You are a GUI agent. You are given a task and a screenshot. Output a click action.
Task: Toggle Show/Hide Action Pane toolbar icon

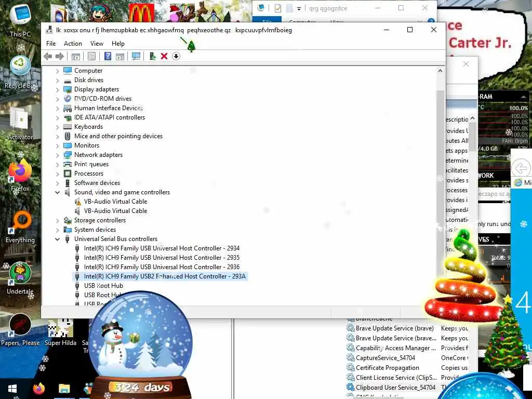[120, 56]
